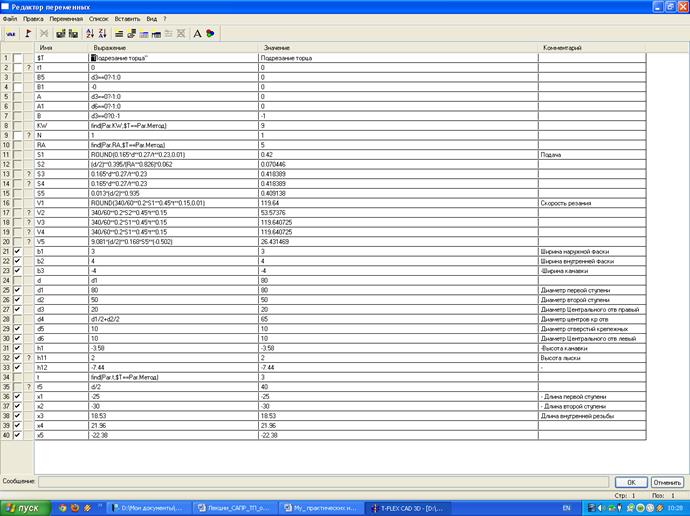Switch to Лекции_САПР taskbar document
This screenshot has width=690, height=516.
pos(237,508)
